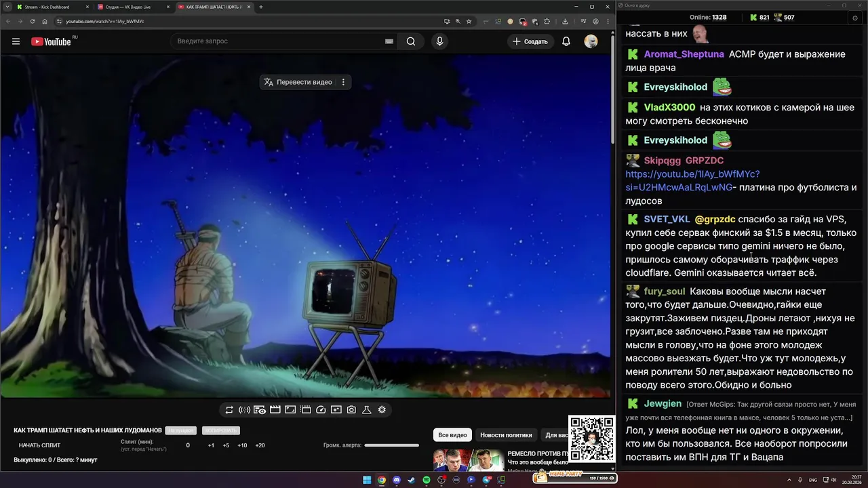Open the YouTube account avatar menu

591,41
